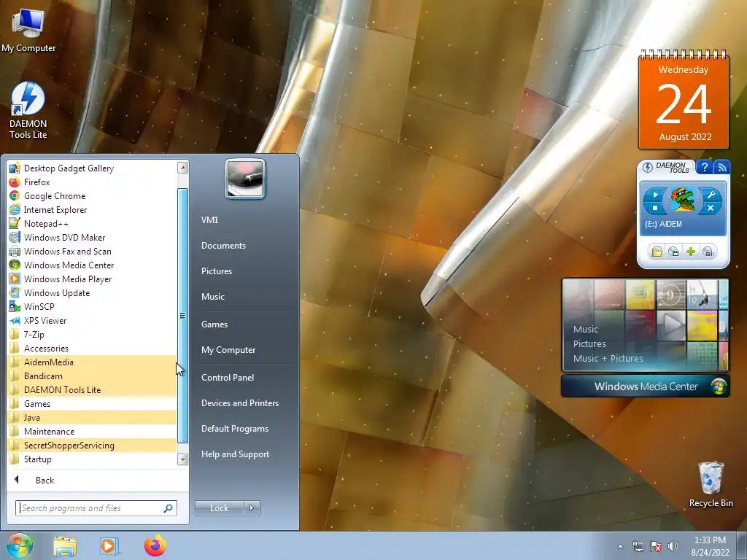
Task: Click the mount play button in DAEMON gadget
Action: [655, 194]
